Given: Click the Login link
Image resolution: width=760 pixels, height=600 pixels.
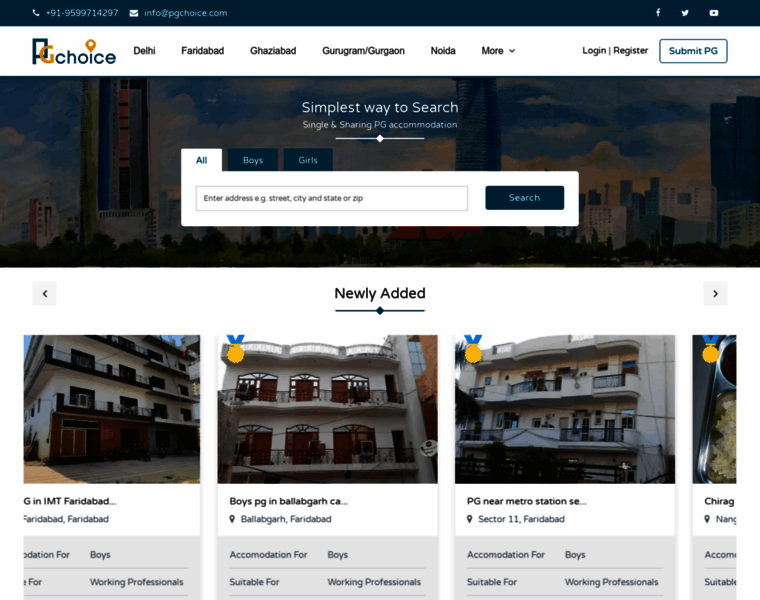Looking at the screenshot, I should (594, 50).
